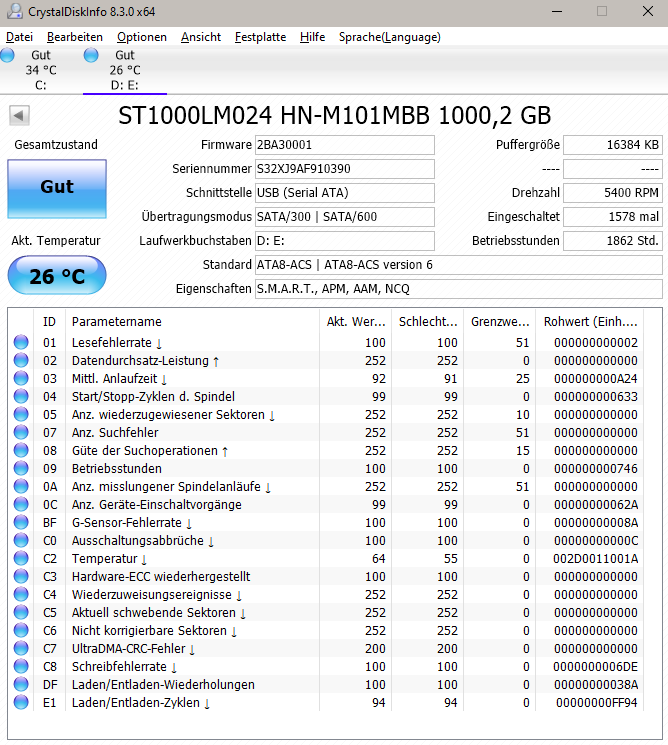
Task: Click the 26 °C temperature button
Action: 57,276
